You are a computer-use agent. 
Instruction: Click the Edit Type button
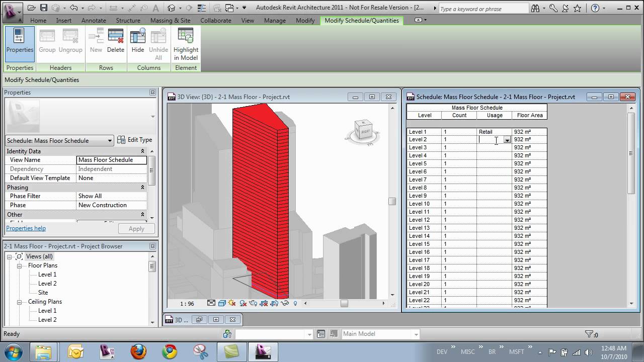(x=135, y=140)
